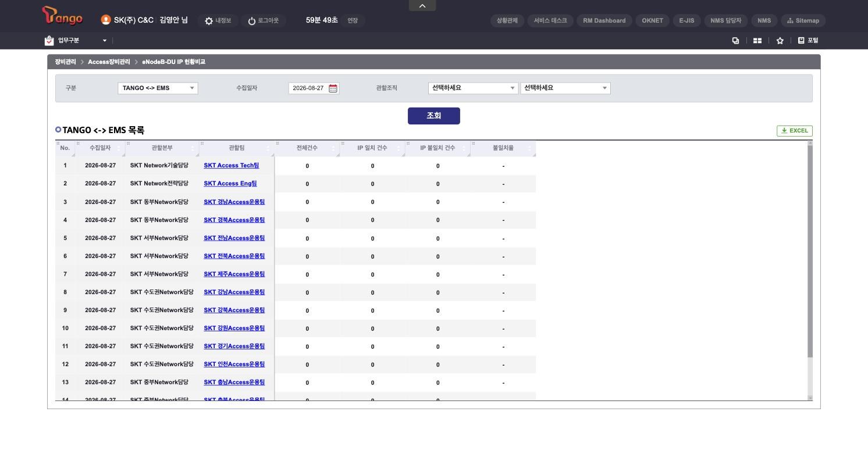Switch to the tiled layout icon

757,41
